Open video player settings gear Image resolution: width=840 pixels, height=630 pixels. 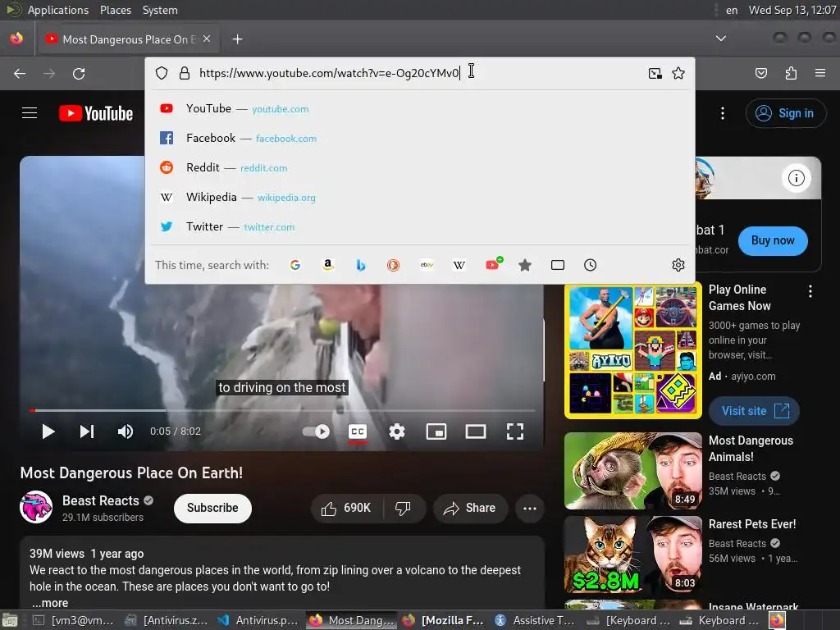coord(397,431)
